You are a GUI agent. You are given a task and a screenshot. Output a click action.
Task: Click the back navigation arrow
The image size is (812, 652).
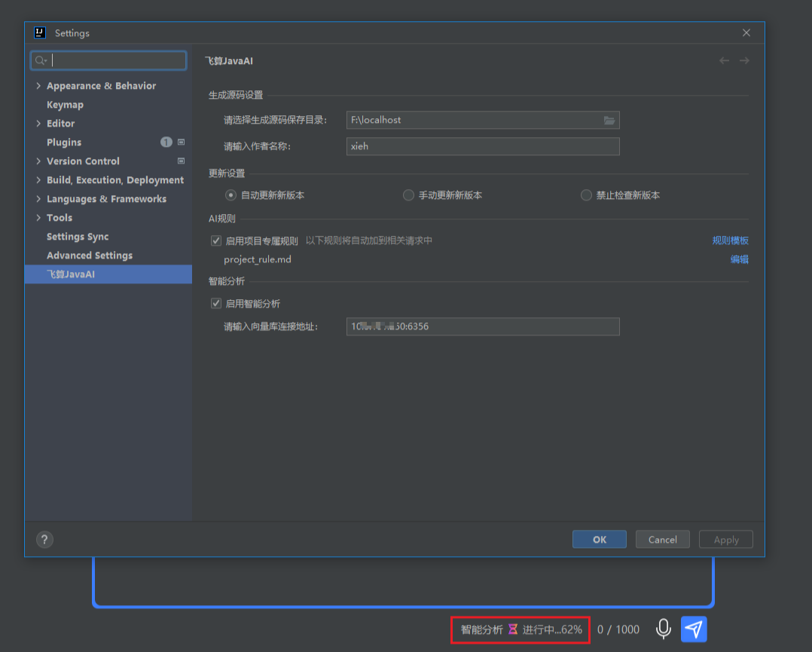724,60
